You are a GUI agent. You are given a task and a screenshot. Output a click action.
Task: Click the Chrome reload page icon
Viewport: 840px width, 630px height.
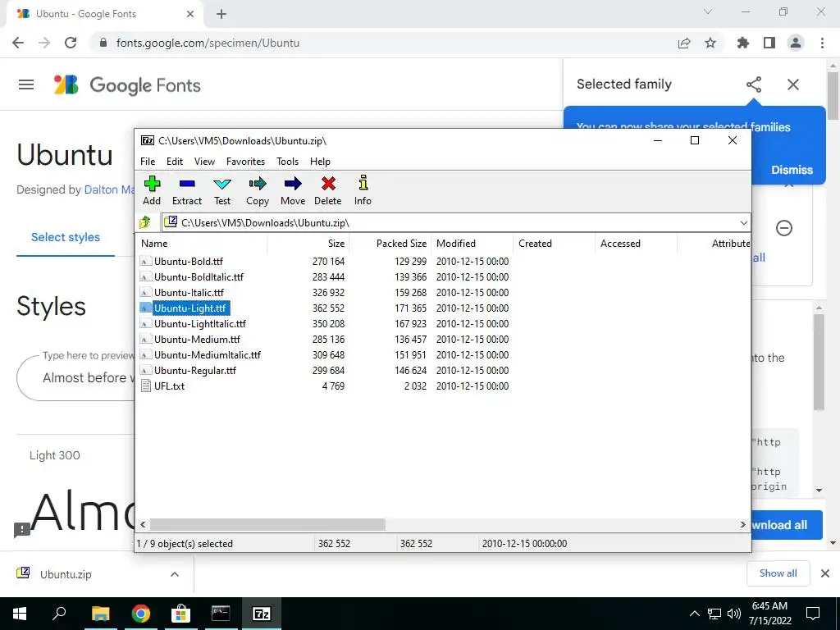[x=71, y=43]
